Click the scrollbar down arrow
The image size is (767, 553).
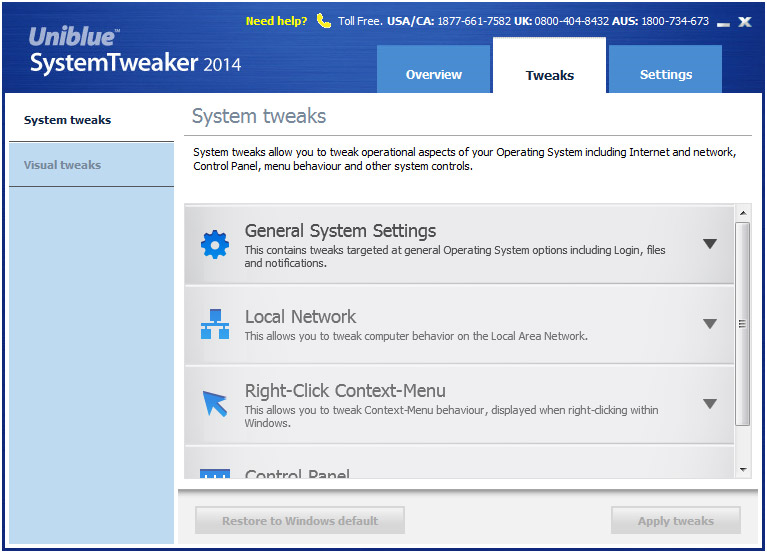743,470
